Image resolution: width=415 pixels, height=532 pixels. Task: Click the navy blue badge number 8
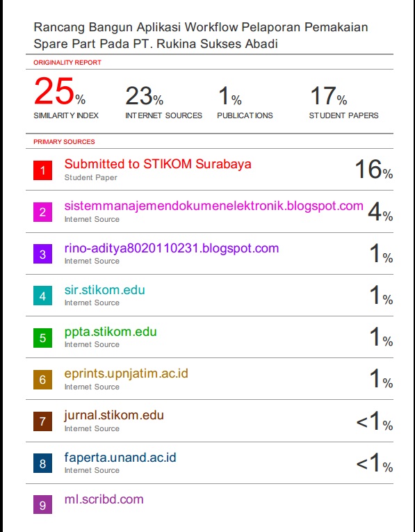[42, 463]
